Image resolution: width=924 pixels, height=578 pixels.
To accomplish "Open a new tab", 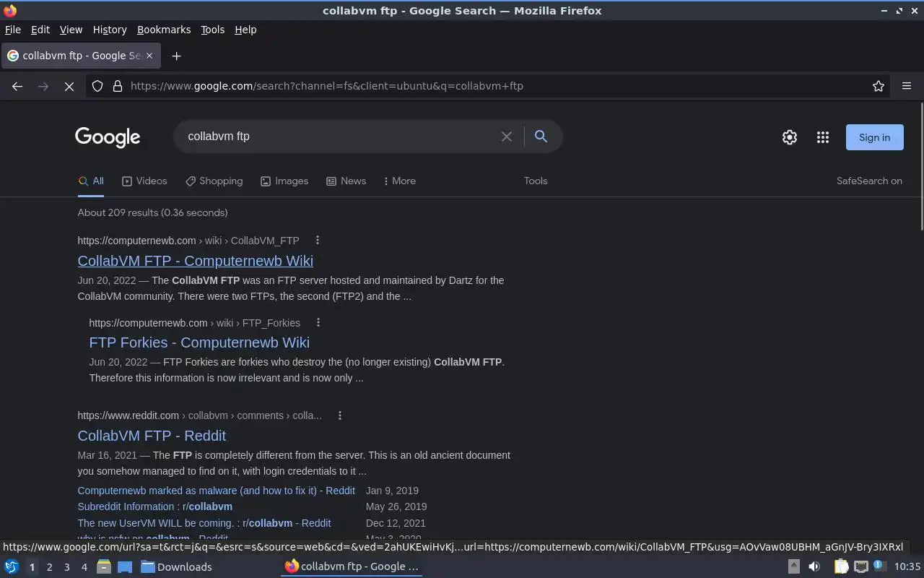I will coord(176,56).
